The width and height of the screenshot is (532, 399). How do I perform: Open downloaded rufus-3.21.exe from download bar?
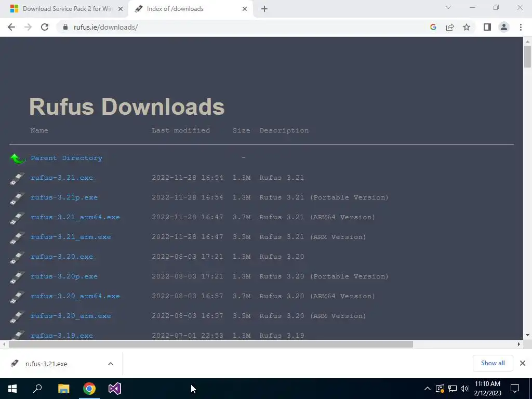(x=46, y=364)
